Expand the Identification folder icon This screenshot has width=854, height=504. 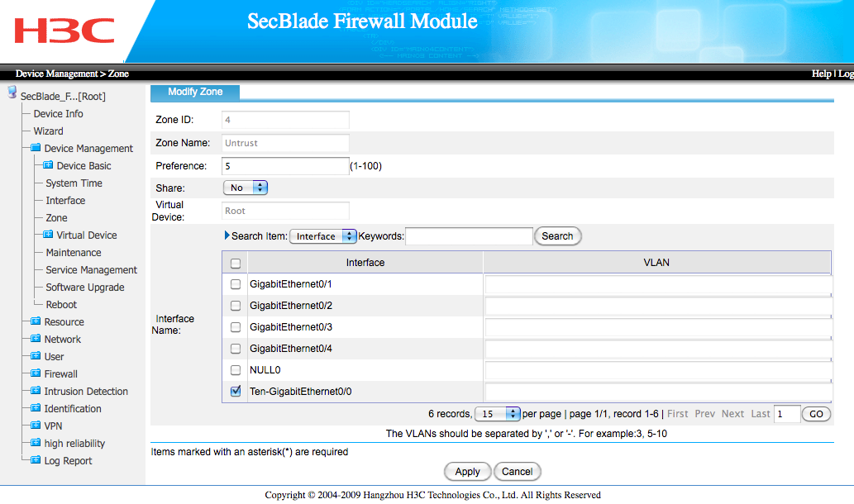[x=36, y=408]
